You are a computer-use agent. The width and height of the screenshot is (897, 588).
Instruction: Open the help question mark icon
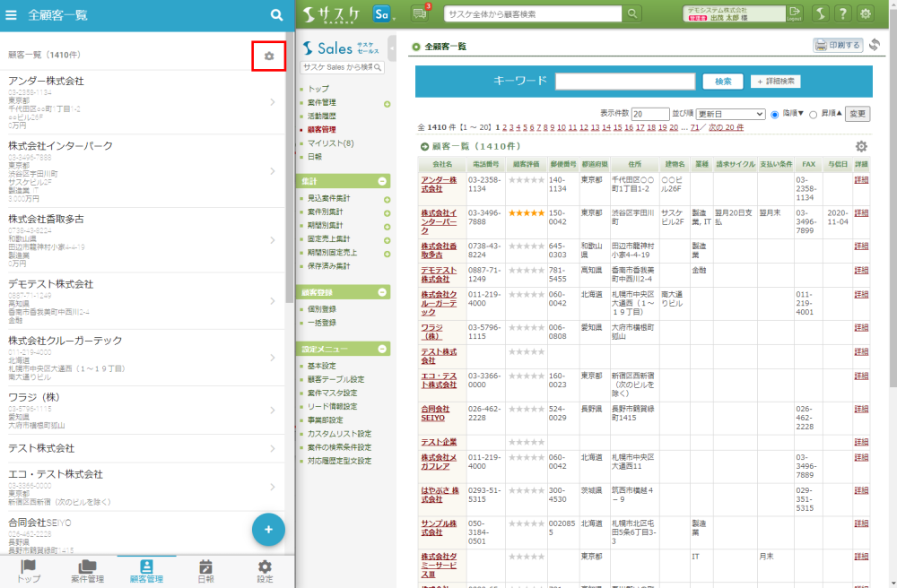[x=842, y=13]
